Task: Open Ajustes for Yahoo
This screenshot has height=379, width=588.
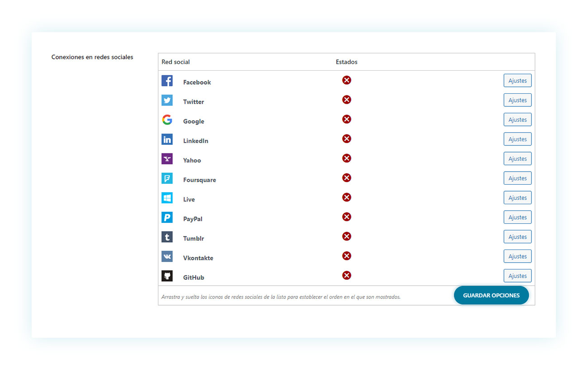Action: [x=517, y=158]
